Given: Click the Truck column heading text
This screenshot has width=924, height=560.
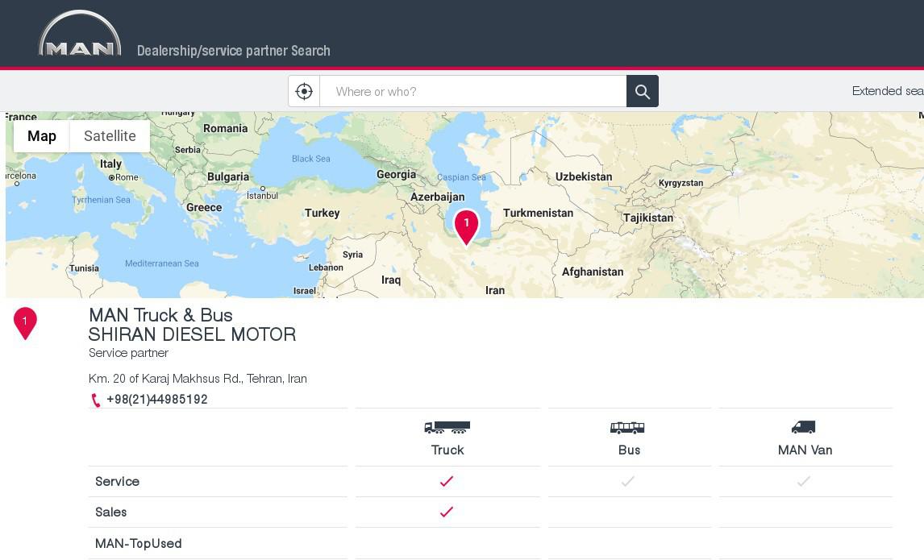Looking at the screenshot, I should (447, 450).
